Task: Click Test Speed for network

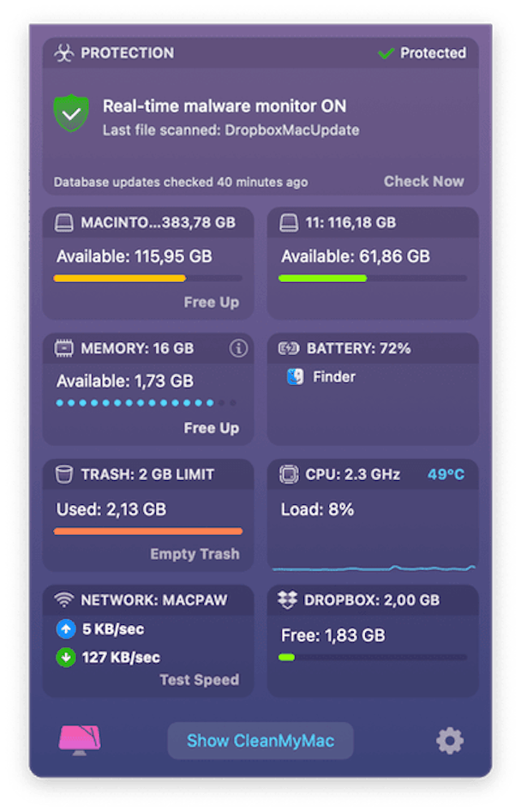Action: [199, 679]
